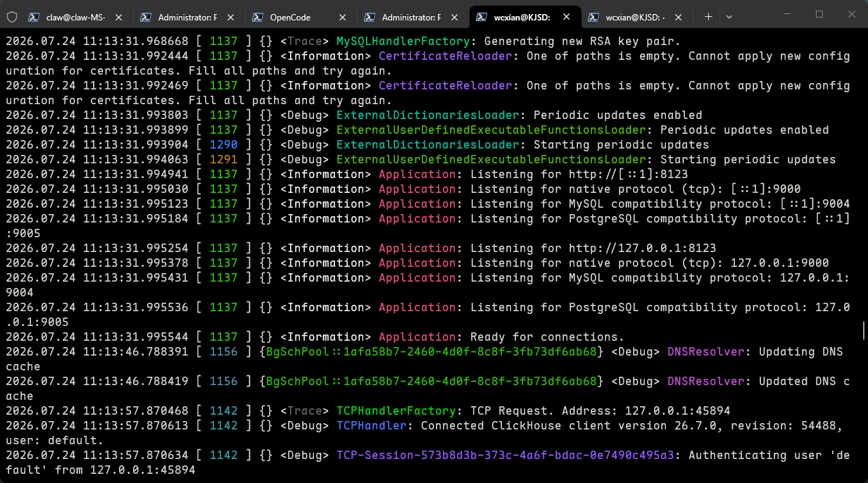Click "ExternalUserDefinedExecutableFunctionsLoader" on the Starting periodic updates line
This screenshot has width=868, height=483.
[491, 160]
